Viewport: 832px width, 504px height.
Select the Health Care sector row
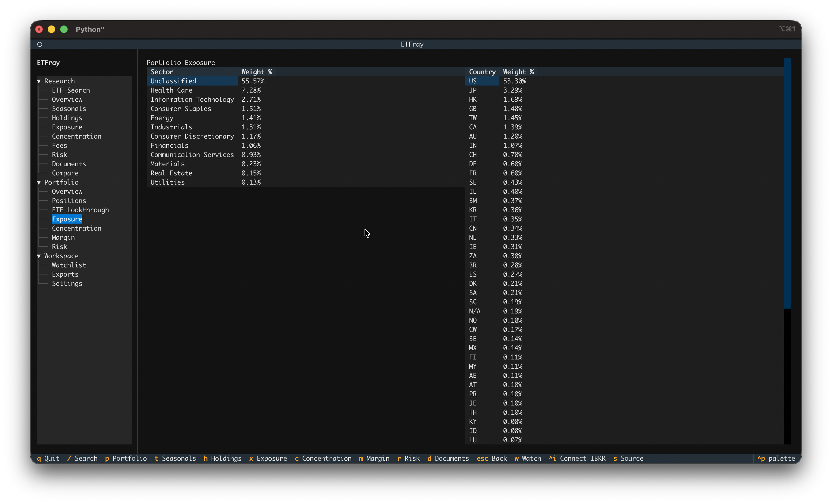tap(306, 90)
